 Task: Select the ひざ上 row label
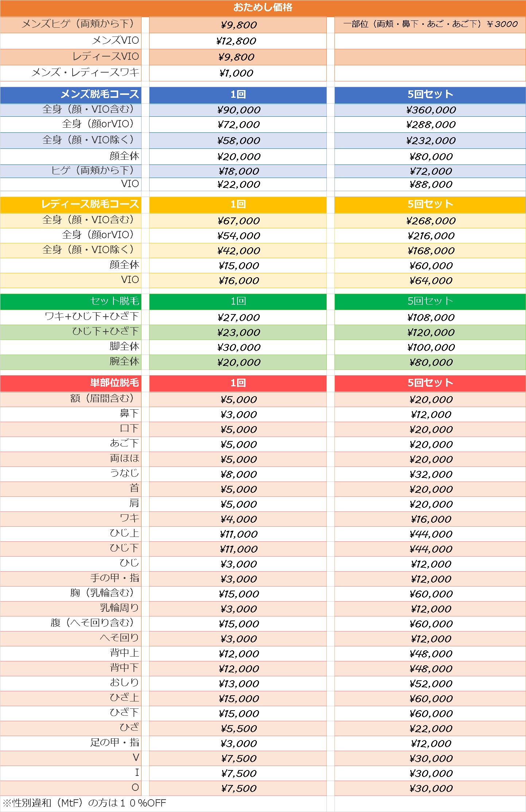click(124, 697)
